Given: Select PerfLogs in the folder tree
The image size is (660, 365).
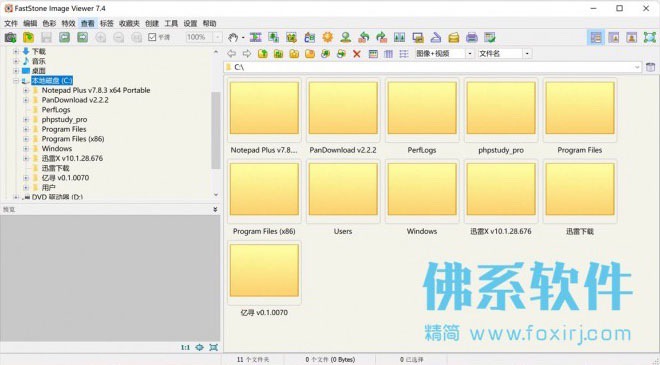Looking at the screenshot, I should (x=56, y=110).
